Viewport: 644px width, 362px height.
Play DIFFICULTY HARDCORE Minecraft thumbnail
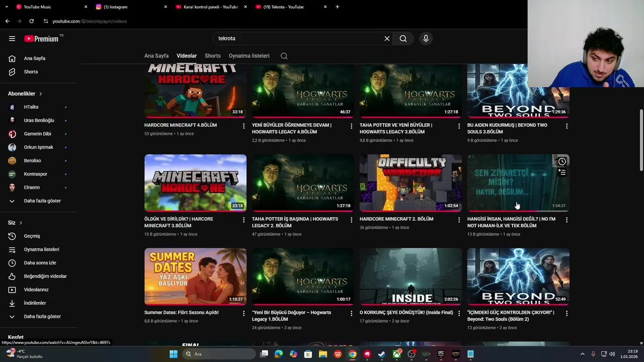click(x=411, y=183)
